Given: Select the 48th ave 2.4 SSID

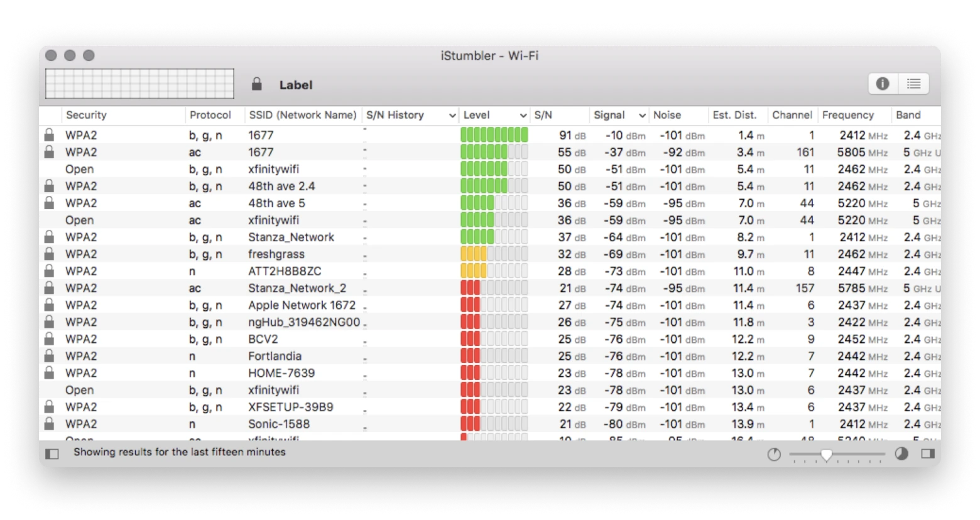Looking at the screenshot, I should tap(281, 186).
